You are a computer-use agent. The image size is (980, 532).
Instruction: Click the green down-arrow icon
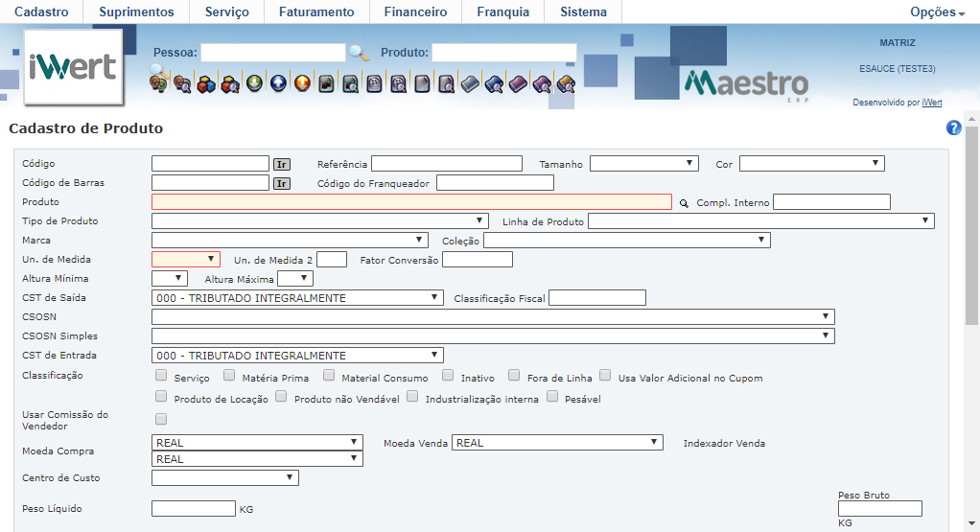point(254,83)
